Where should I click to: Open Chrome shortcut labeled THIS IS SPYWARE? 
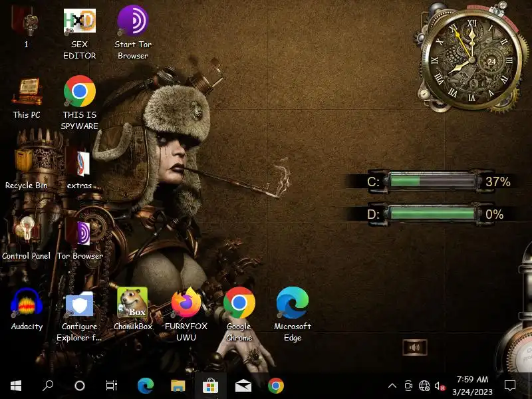tap(79, 102)
